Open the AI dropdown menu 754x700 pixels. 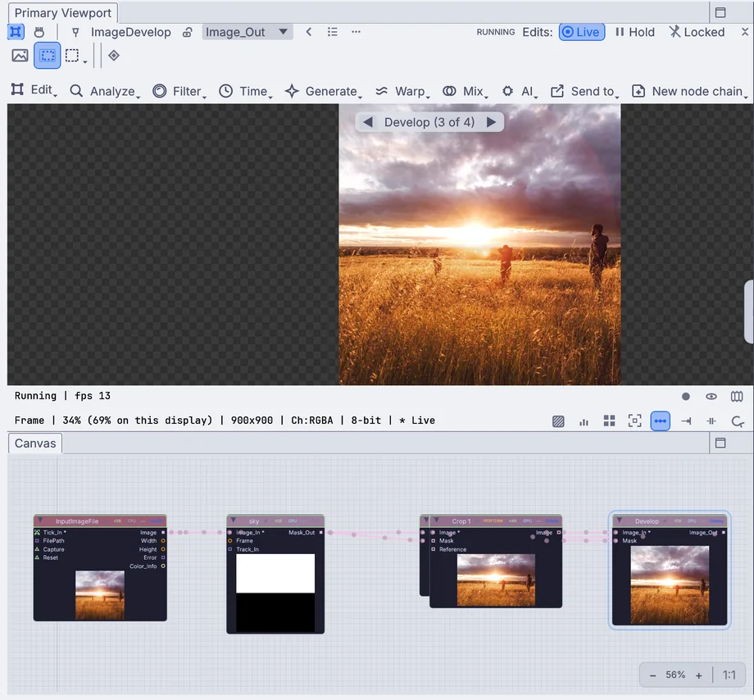(x=520, y=91)
